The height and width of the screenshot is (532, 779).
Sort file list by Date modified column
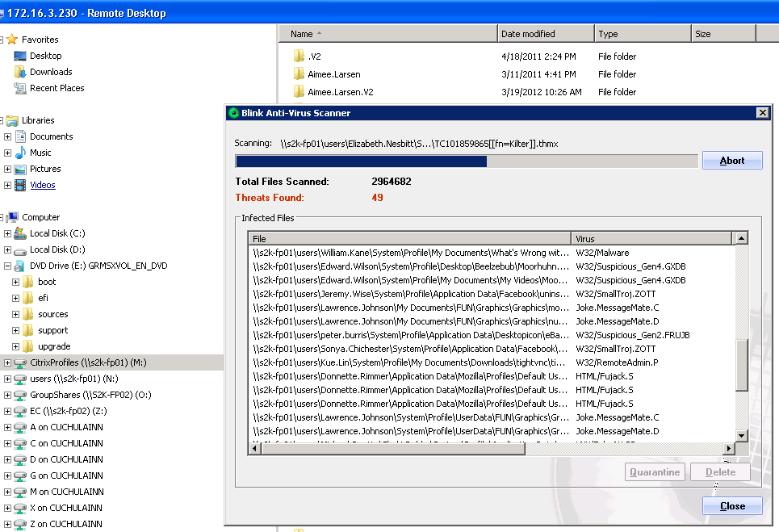click(x=546, y=34)
